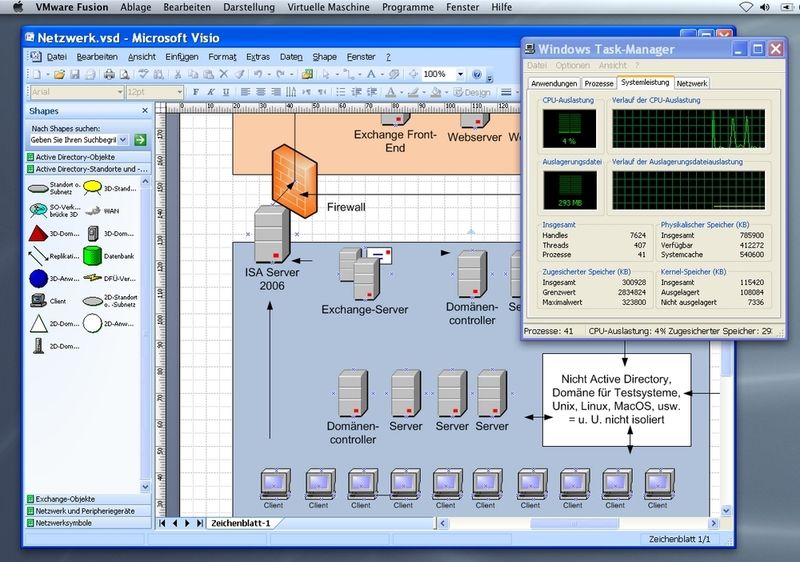The image size is (800, 562).
Task: Click the Cut scissors icon
Action: (x=178, y=74)
